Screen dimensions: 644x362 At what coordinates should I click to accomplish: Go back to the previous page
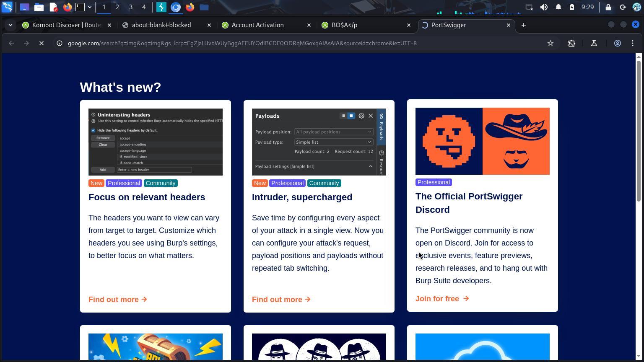pyautogui.click(x=11, y=43)
